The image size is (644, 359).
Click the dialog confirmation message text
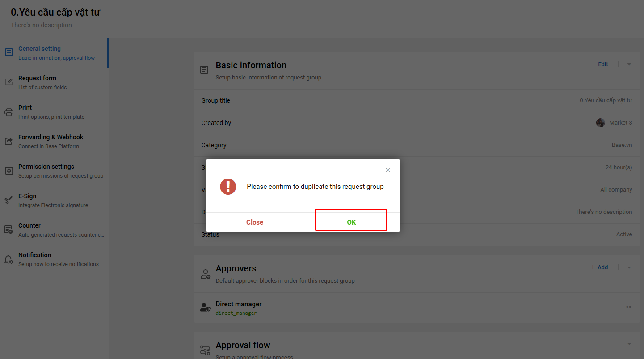(x=315, y=187)
